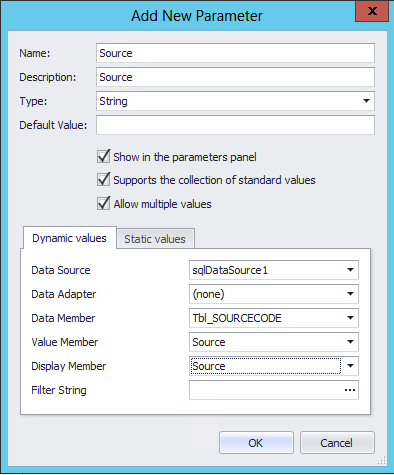Click the Filter String label
Viewport: 394px width, 475px height.
(x=59, y=390)
